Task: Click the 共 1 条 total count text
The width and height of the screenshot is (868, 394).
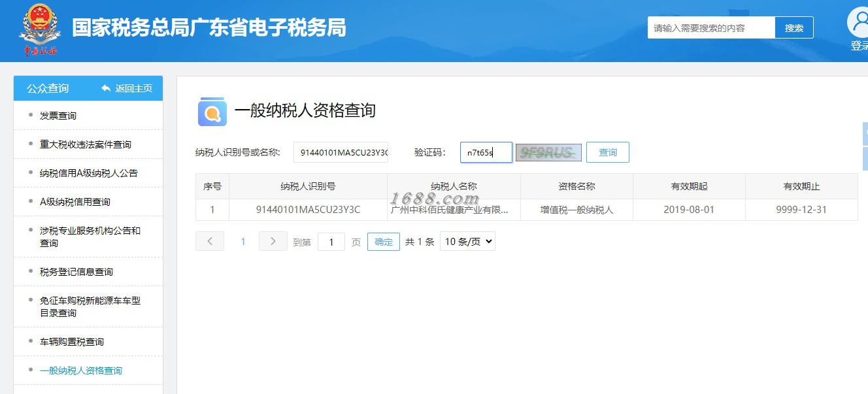Action: (420, 242)
